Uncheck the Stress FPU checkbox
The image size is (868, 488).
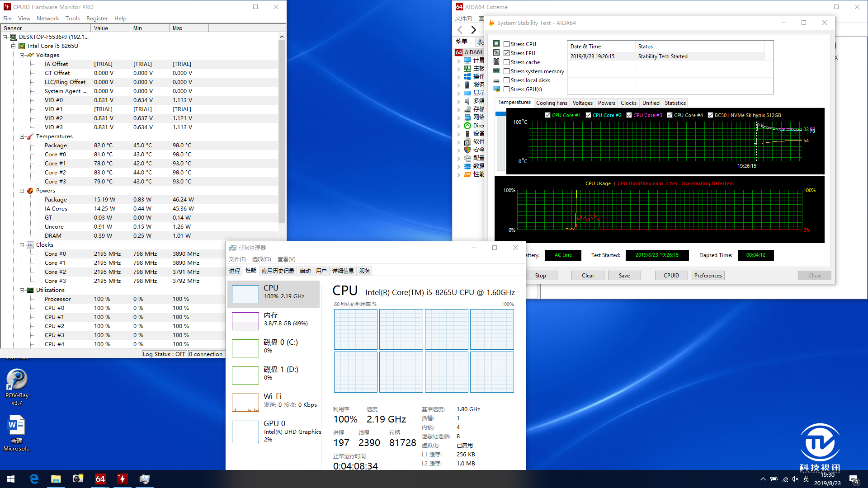coord(507,53)
